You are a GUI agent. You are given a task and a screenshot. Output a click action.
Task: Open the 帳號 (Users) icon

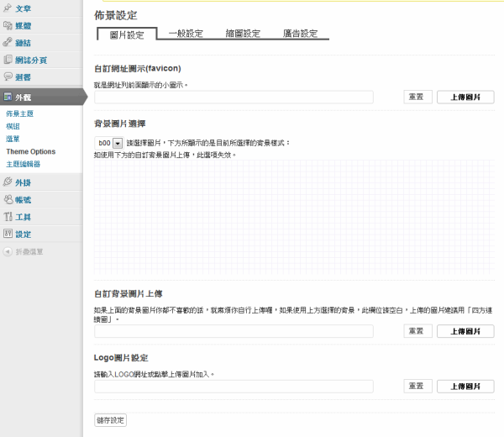[x=8, y=199]
